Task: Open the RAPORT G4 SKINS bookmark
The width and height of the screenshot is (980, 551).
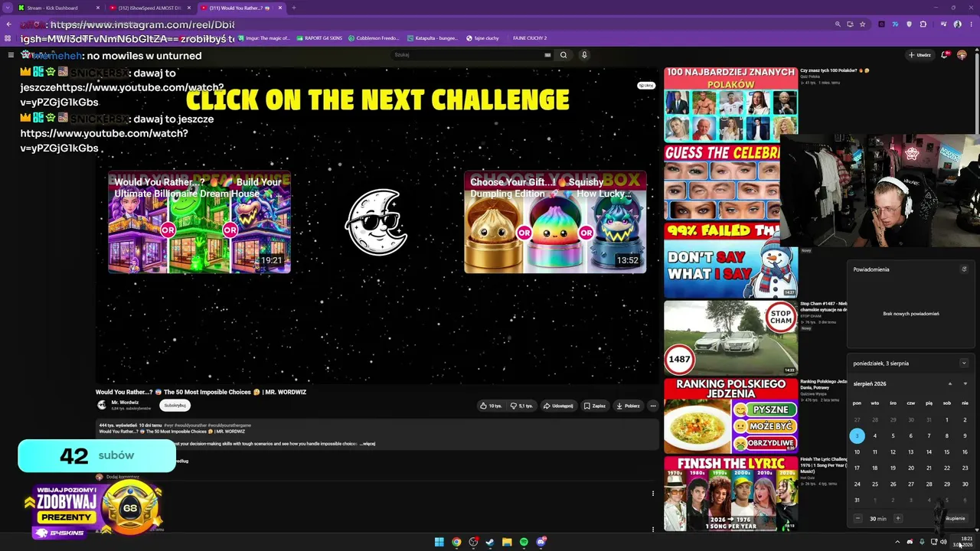Action: [x=321, y=37]
